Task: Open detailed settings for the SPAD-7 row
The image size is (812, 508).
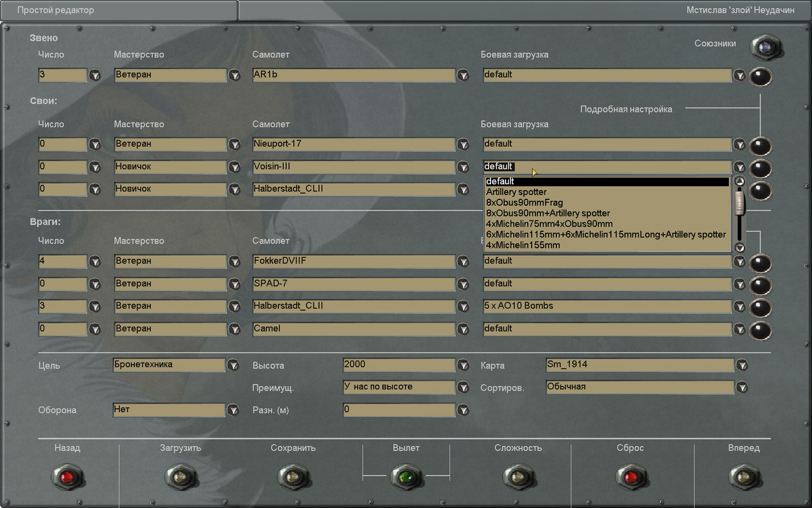Action: pyautogui.click(x=761, y=286)
